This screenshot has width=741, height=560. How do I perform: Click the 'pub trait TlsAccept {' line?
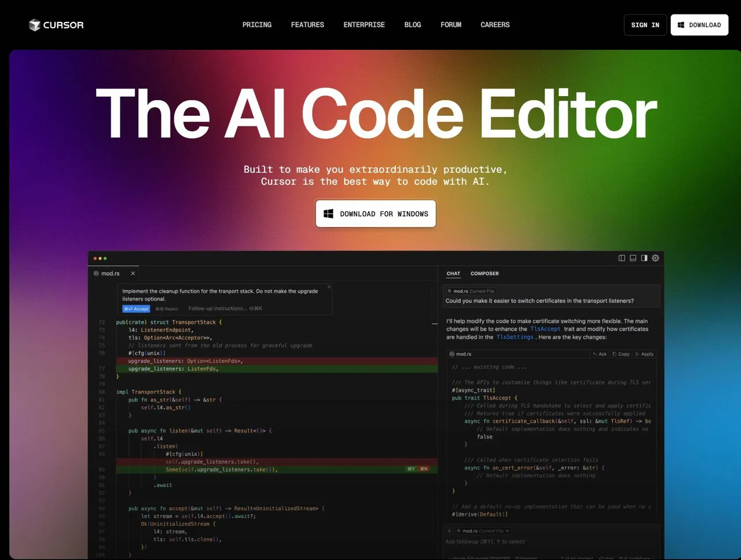click(x=485, y=398)
